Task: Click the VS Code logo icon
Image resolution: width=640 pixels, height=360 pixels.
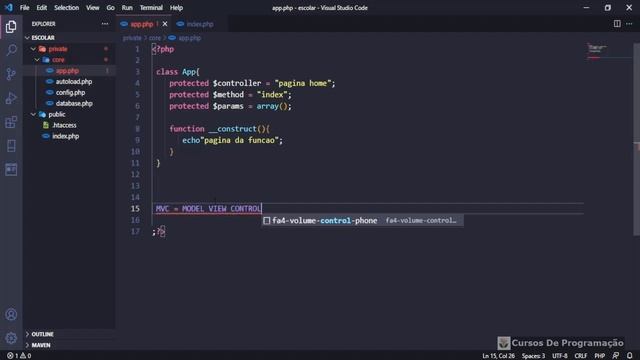Action: pos(9,7)
